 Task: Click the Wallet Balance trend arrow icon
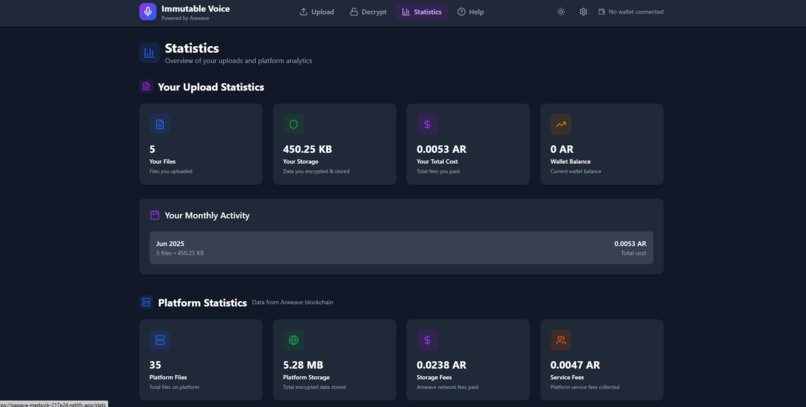point(561,124)
